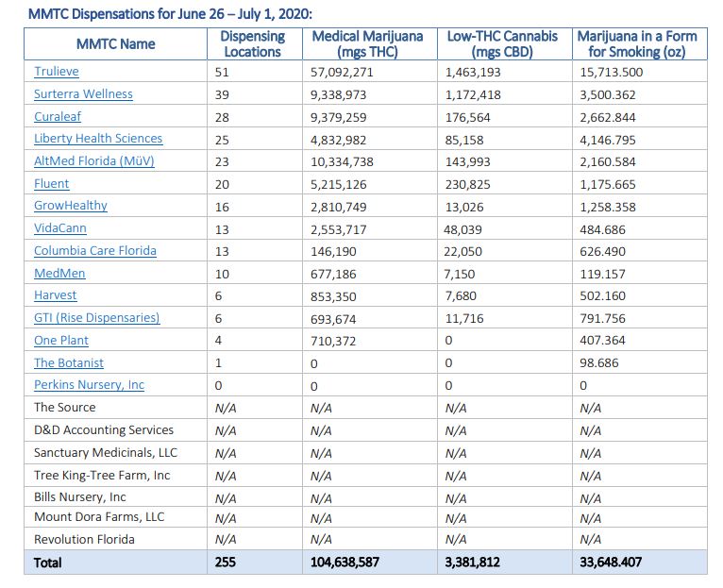Screen dimensions: 723x588
Task: Click The Botanist link
Action: pos(69,363)
